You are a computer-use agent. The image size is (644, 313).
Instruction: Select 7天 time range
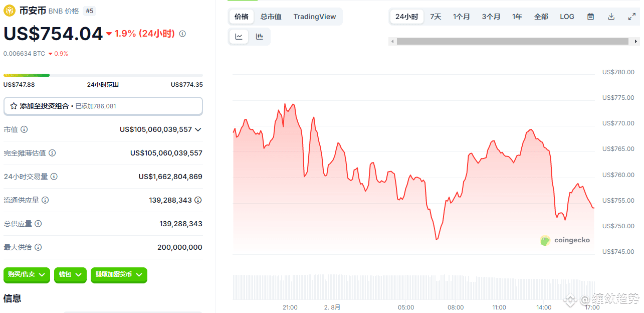(436, 17)
